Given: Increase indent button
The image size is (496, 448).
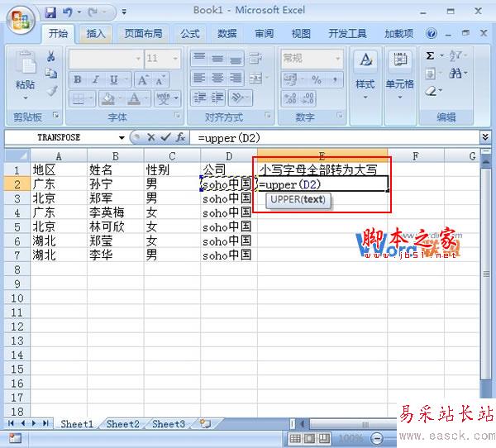Looking at the screenshot, I should (x=217, y=98).
